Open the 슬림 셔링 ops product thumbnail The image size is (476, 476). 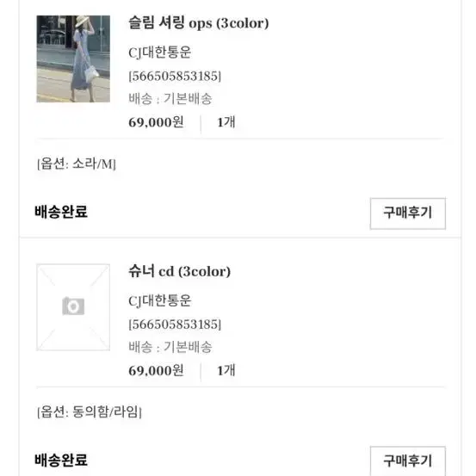[x=73, y=59]
